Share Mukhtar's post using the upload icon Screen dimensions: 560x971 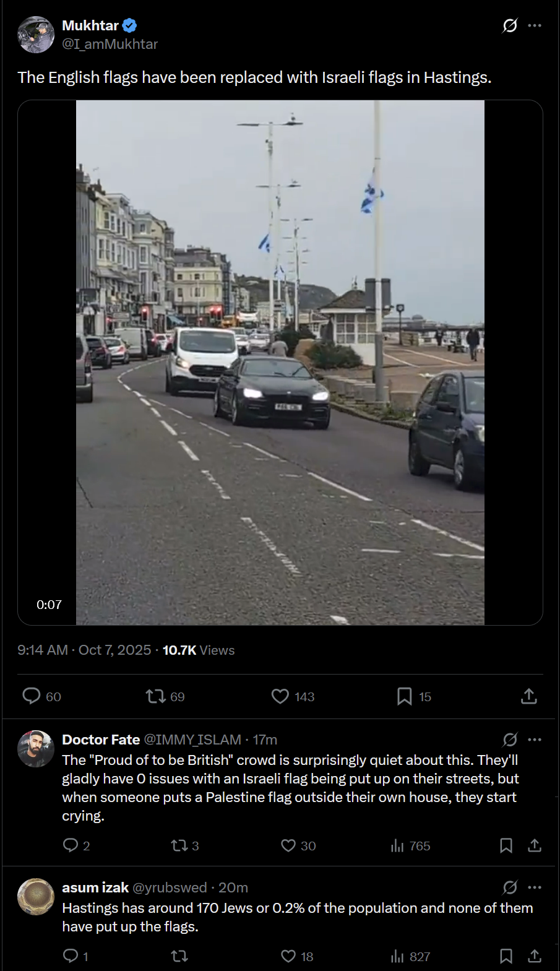(528, 696)
